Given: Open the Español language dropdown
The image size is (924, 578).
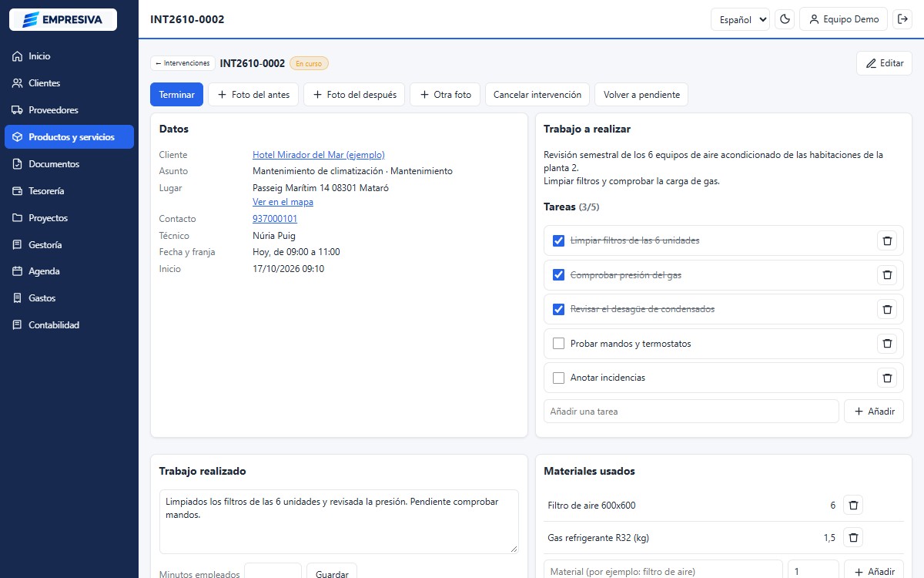Looking at the screenshot, I should coord(740,19).
